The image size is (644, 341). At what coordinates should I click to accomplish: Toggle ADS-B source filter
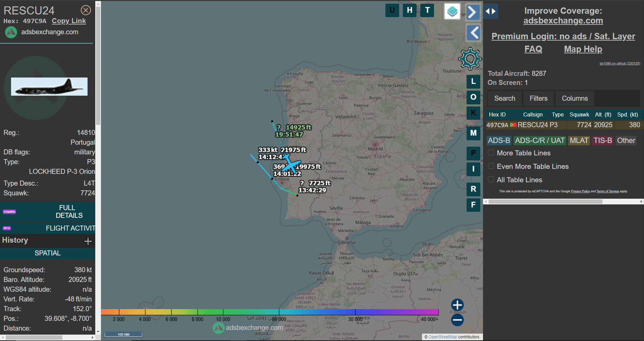click(499, 141)
